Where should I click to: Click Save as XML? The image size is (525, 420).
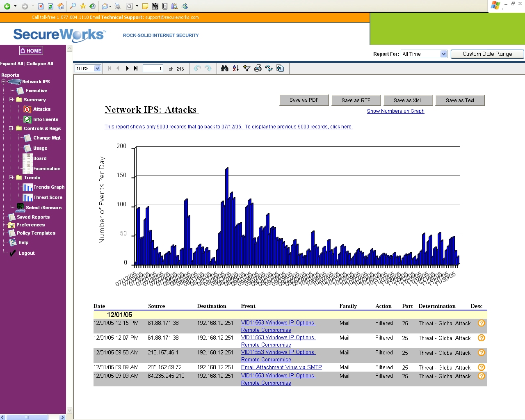point(408,100)
